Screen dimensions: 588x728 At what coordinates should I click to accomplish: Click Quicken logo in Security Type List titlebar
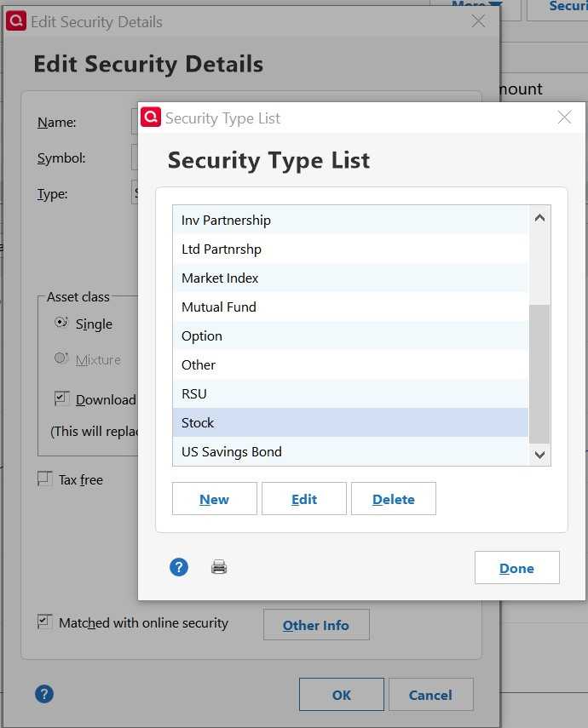pos(151,118)
